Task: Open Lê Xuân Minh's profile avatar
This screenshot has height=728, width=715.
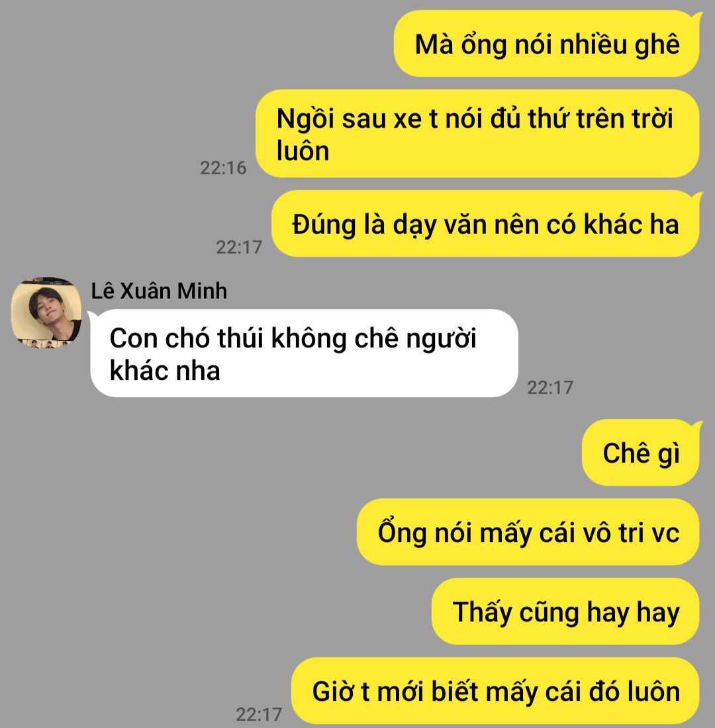Action: (46, 312)
